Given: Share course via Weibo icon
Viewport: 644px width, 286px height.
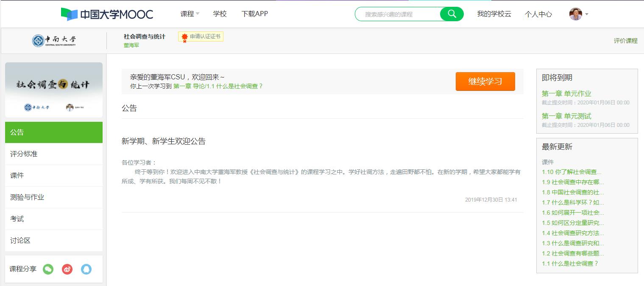Looking at the screenshot, I should [x=67, y=269].
